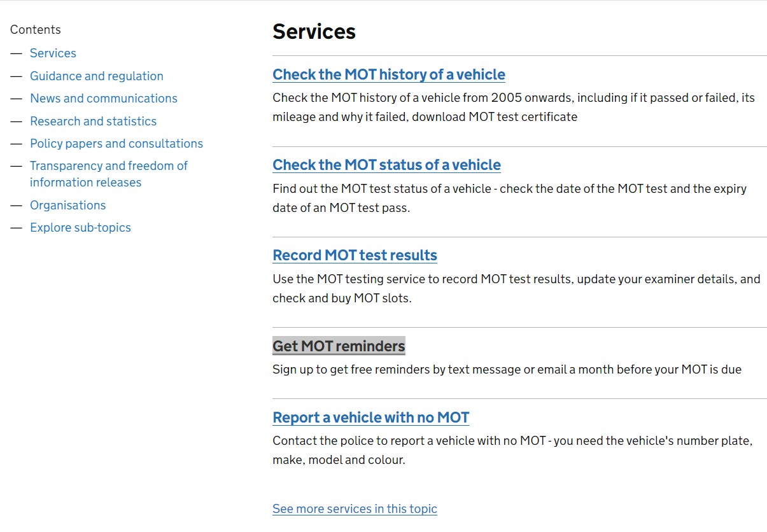Click description starting 'Find out the MOT test status'

tap(509, 199)
